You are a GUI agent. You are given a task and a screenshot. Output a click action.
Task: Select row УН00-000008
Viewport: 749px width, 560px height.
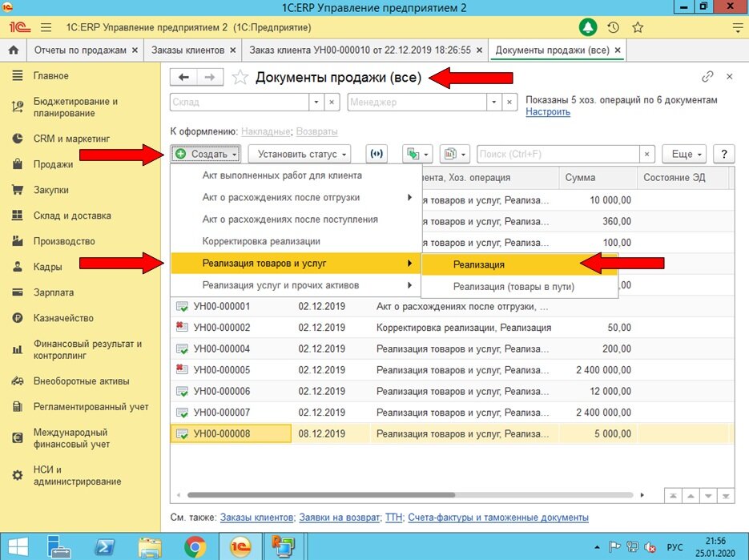pos(452,434)
